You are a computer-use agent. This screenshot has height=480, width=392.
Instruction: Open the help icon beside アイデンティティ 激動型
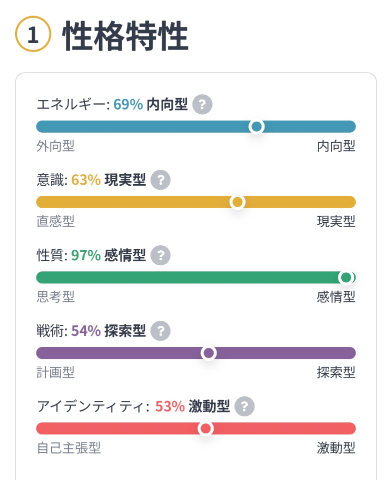244,406
